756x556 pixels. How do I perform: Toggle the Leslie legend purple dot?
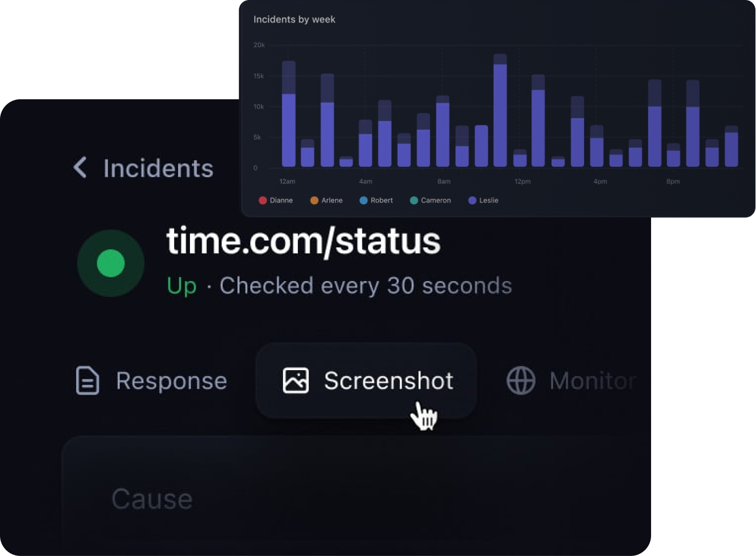click(x=472, y=200)
